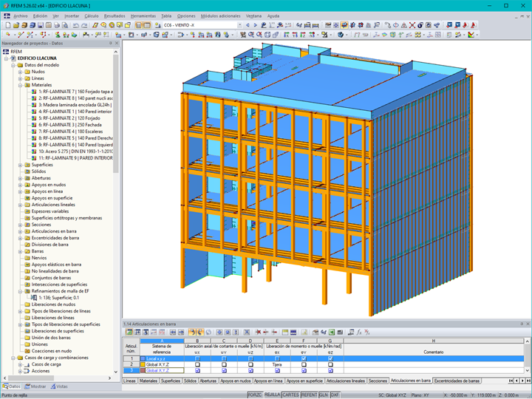Toggle the project navigator panel icon
This screenshot has width=532, height=399.
coord(139,25)
